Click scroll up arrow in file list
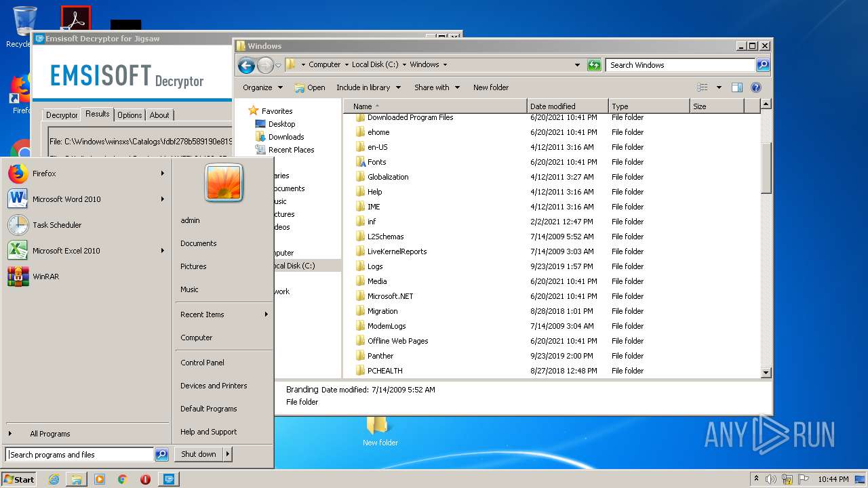The image size is (868, 488). 766,104
